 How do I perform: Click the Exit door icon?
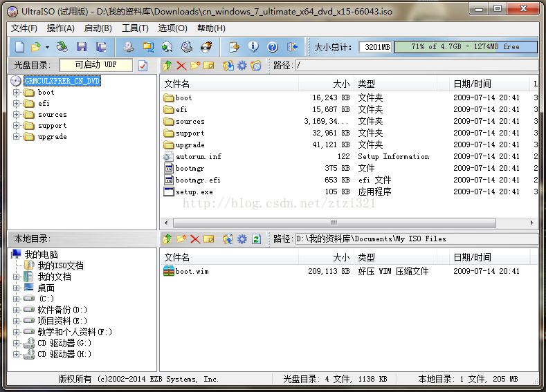(292, 46)
